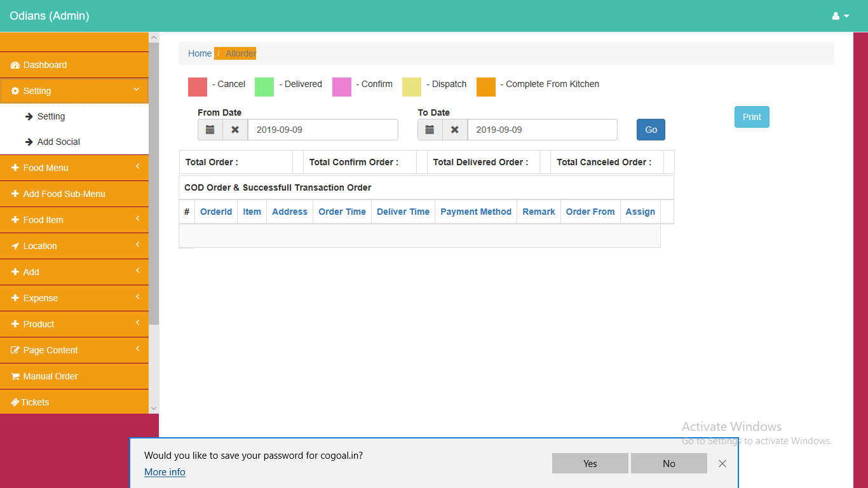868x488 pixels.
Task: Clear the To Date with the X icon
Action: (455, 130)
